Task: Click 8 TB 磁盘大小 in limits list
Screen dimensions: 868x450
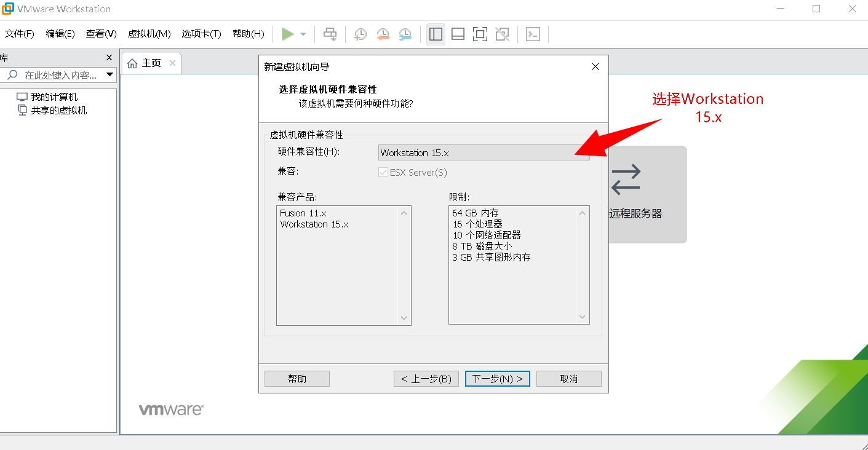Action: [x=482, y=247]
